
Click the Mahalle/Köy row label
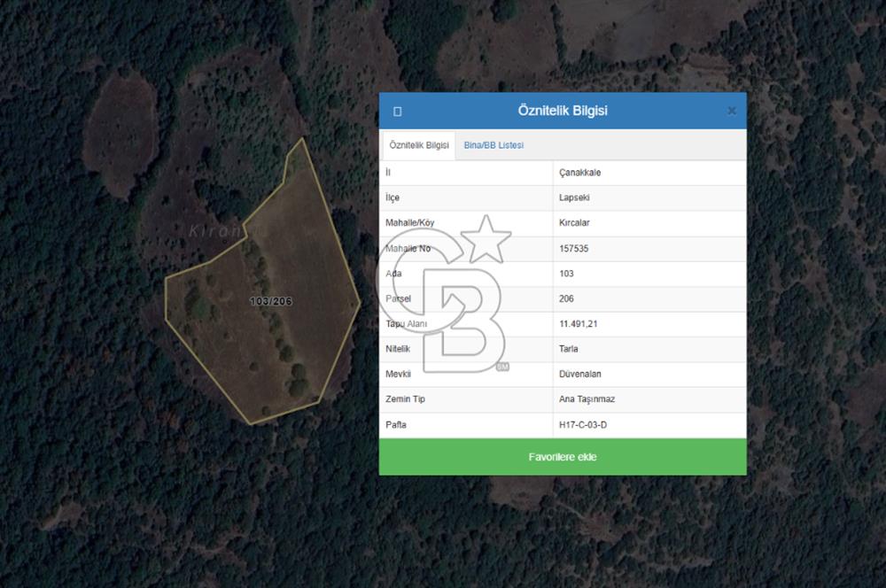(x=409, y=222)
